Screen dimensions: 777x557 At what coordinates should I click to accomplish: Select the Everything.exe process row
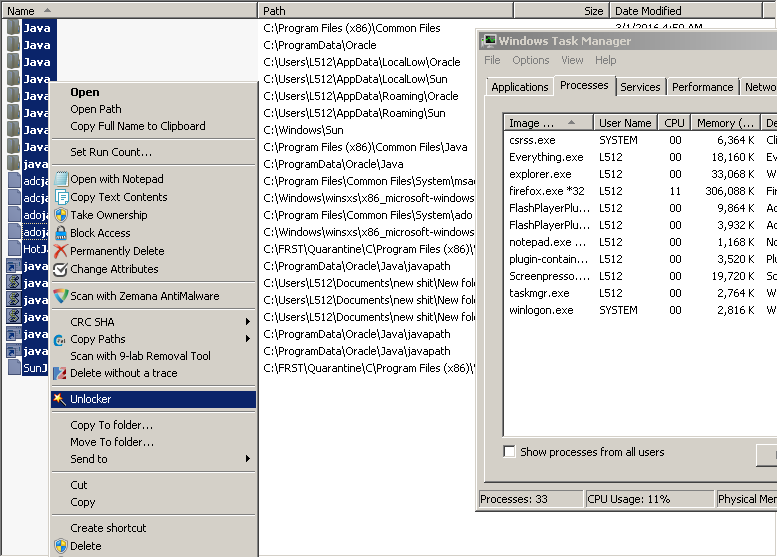tap(639, 157)
